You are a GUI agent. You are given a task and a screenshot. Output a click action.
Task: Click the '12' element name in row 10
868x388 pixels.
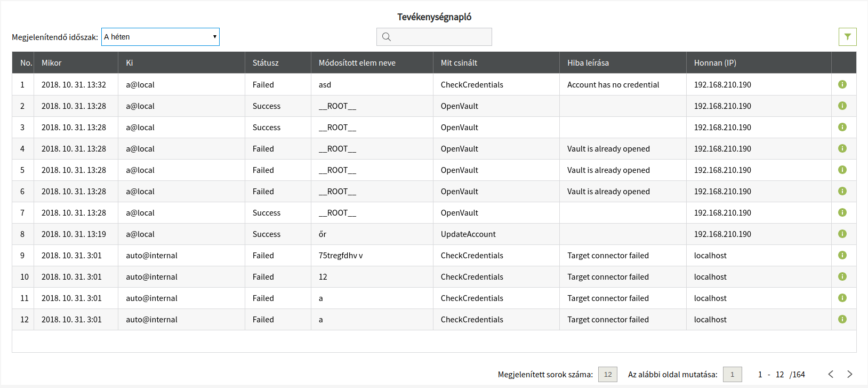click(x=323, y=277)
